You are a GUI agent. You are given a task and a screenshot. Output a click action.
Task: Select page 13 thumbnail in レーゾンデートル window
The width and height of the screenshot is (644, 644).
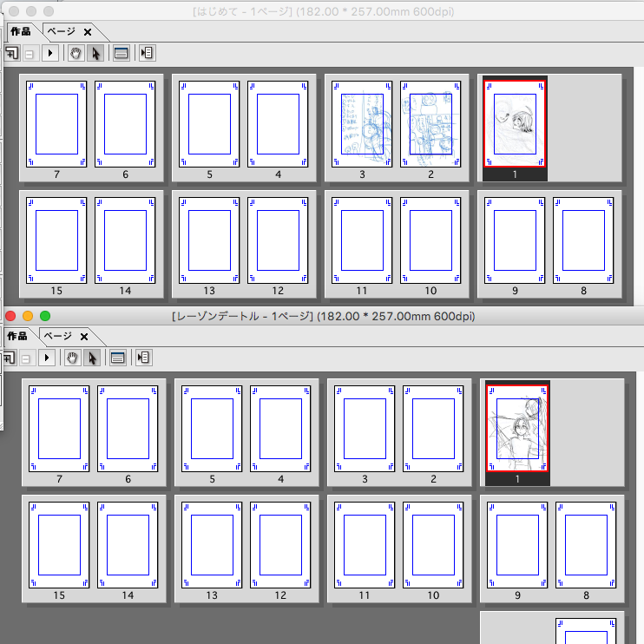[212, 544]
